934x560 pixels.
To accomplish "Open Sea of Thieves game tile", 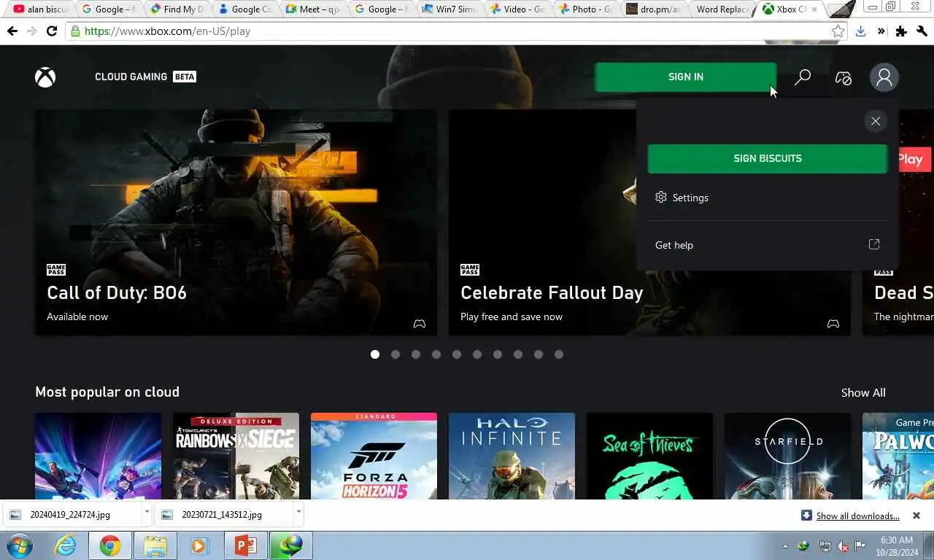I will pos(649,456).
